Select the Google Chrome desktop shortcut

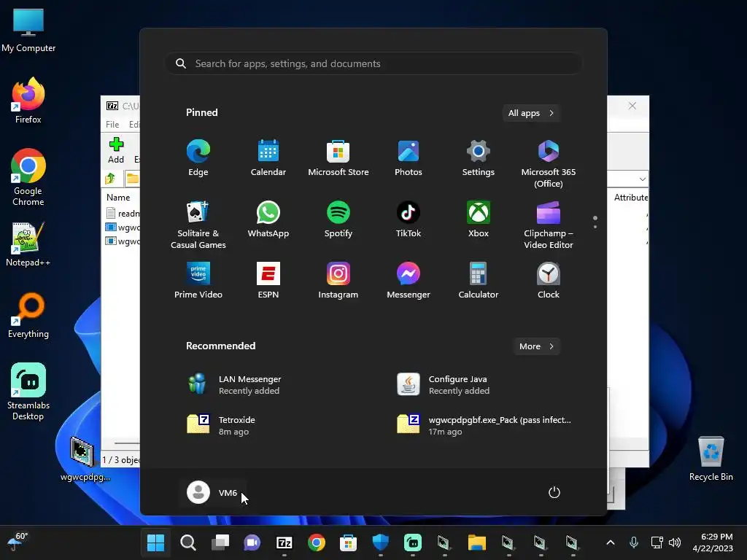click(28, 177)
